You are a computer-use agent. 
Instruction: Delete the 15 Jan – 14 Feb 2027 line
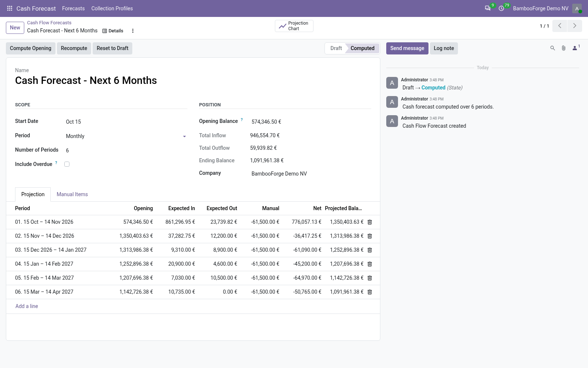pyautogui.click(x=370, y=264)
